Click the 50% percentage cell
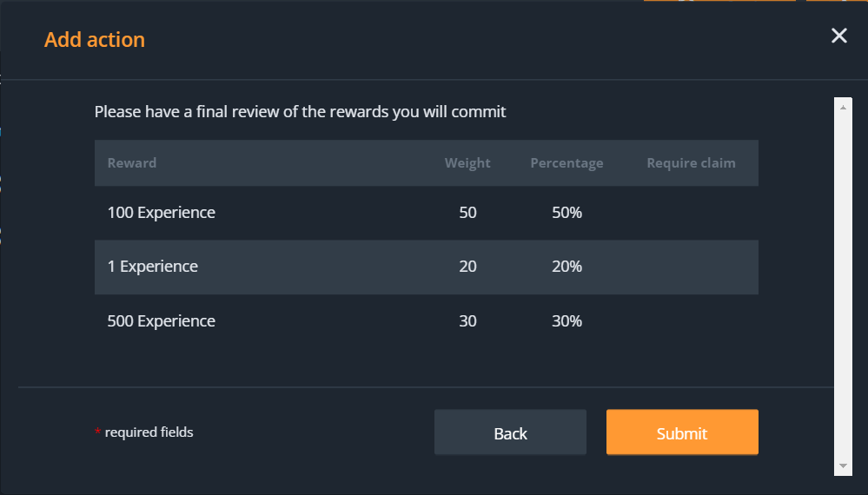 (x=567, y=213)
